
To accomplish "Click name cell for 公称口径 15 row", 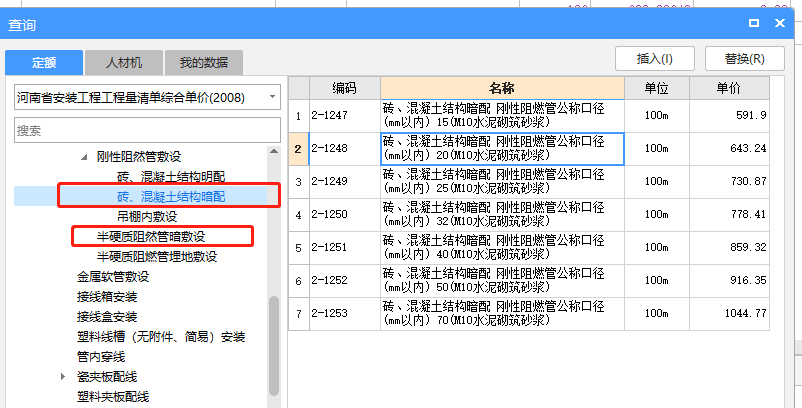I will pyautogui.click(x=502, y=116).
